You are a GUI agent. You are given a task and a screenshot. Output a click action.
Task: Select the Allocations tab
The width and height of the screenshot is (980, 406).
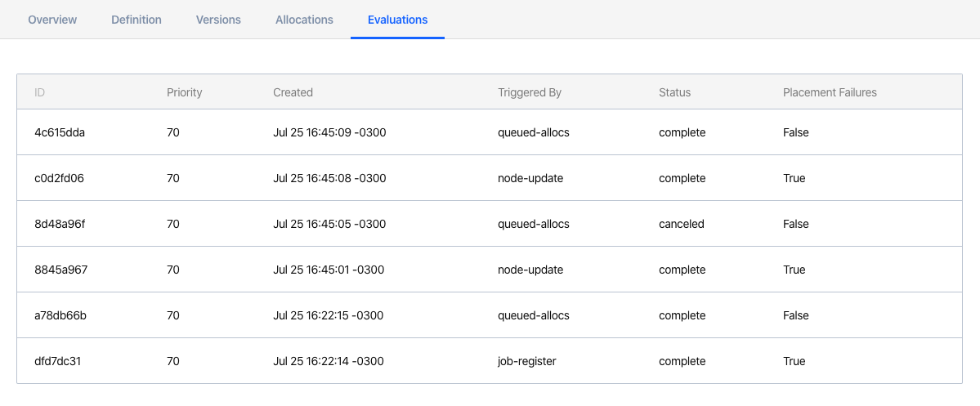pyautogui.click(x=304, y=20)
